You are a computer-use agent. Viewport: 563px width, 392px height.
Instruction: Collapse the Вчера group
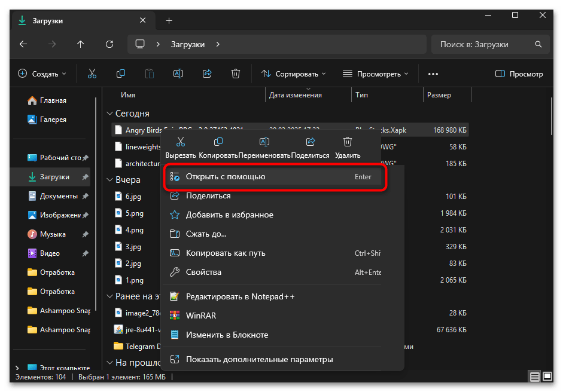click(x=109, y=180)
